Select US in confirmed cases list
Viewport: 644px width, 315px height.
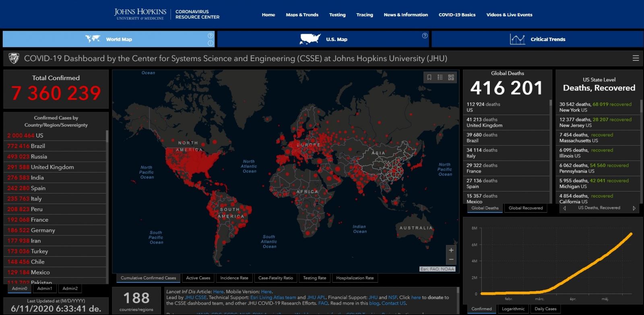pyautogui.click(x=56, y=136)
